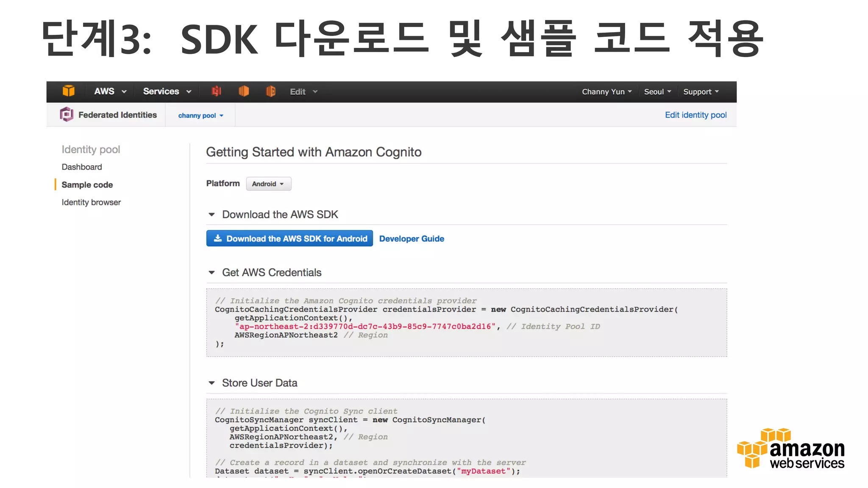868x488 pixels.
Task: Open the Developer Guide link
Action: point(412,238)
